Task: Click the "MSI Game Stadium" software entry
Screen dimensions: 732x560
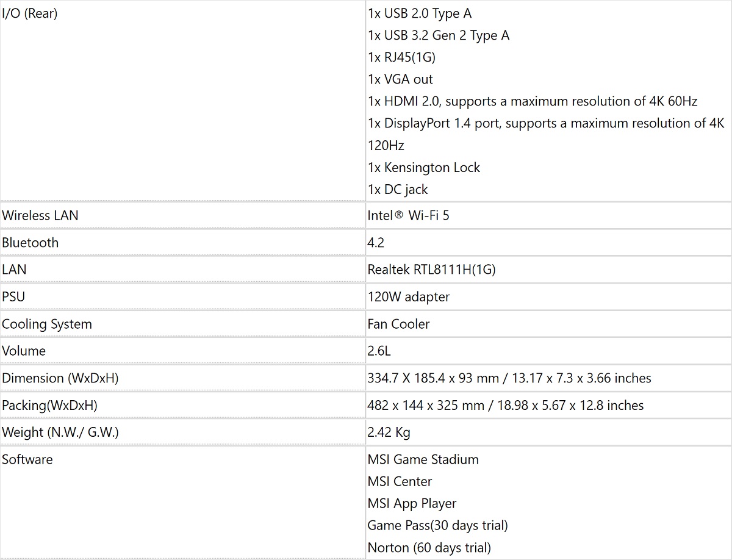Action: tap(423, 459)
